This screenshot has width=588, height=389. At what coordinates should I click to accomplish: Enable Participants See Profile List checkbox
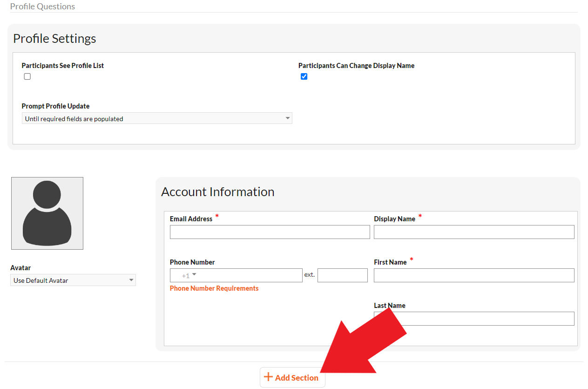(x=27, y=76)
